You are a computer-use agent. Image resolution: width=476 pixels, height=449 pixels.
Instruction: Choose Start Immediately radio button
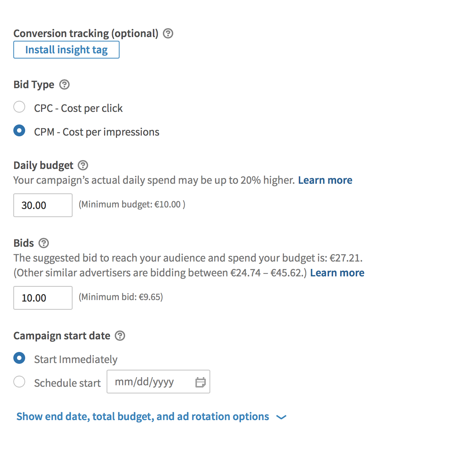[19, 358]
